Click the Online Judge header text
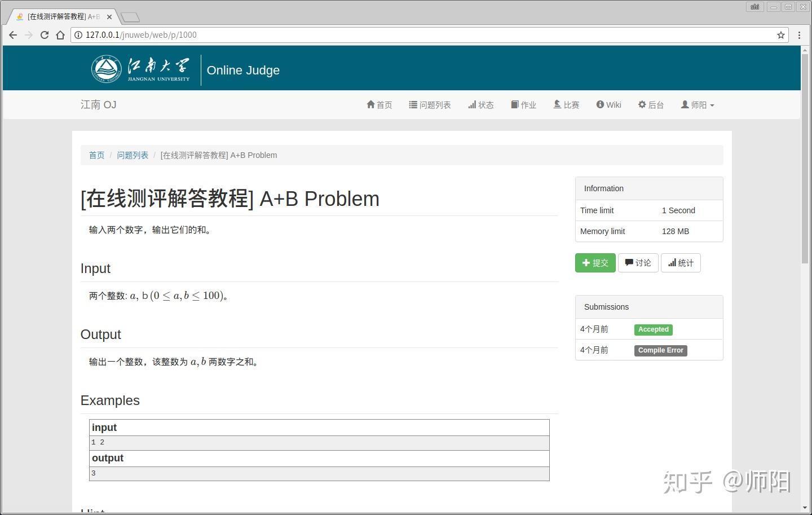Image resolution: width=812 pixels, height=515 pixels. [x=243, y=70]
